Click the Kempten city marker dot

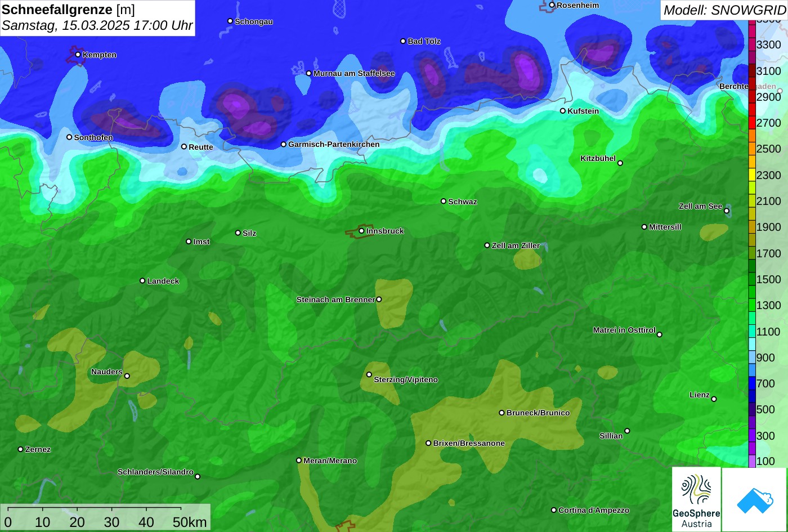coord(78,55)
